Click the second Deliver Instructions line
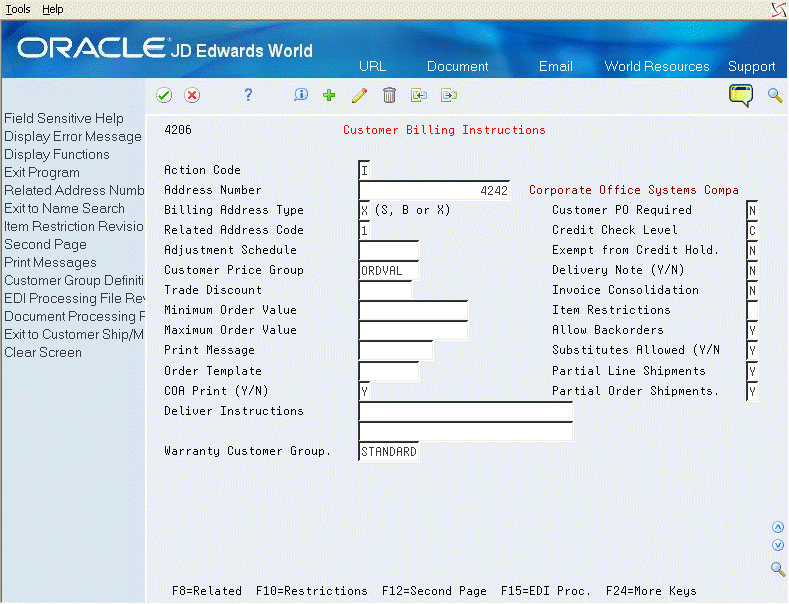Viewport: 789px width, 604px height. (465, 431)
